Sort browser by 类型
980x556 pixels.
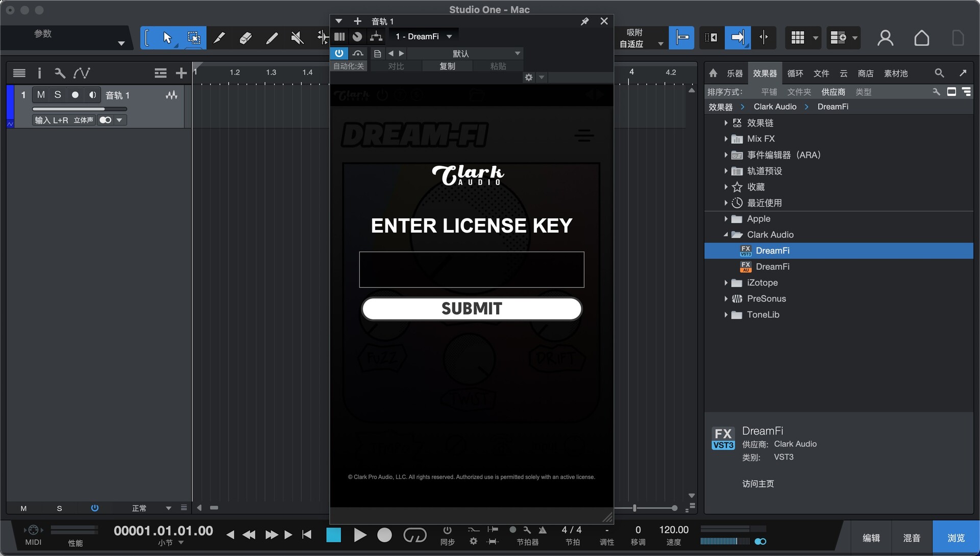[x=863, y=92]
